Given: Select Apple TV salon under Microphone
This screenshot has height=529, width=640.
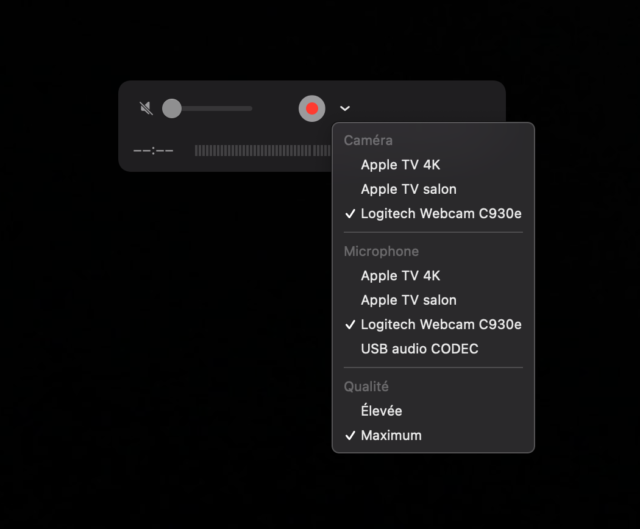Looking at the screenshot, I should click(x=433, y=300).
